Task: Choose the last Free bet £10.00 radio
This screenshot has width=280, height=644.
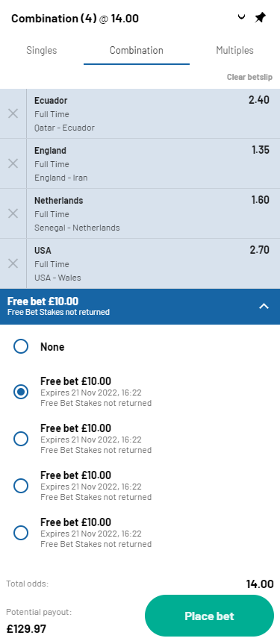Action: (x=21, y=533)
